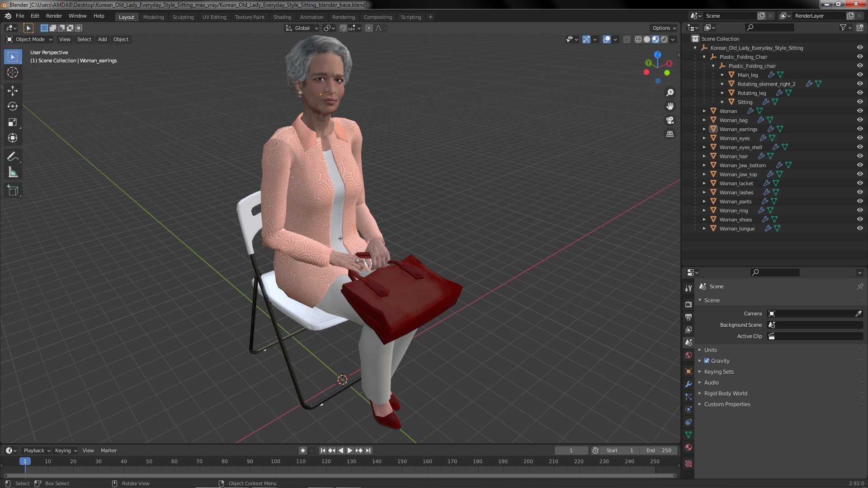
Task: Open the Texture properties tab
Action: click(689, 464)
